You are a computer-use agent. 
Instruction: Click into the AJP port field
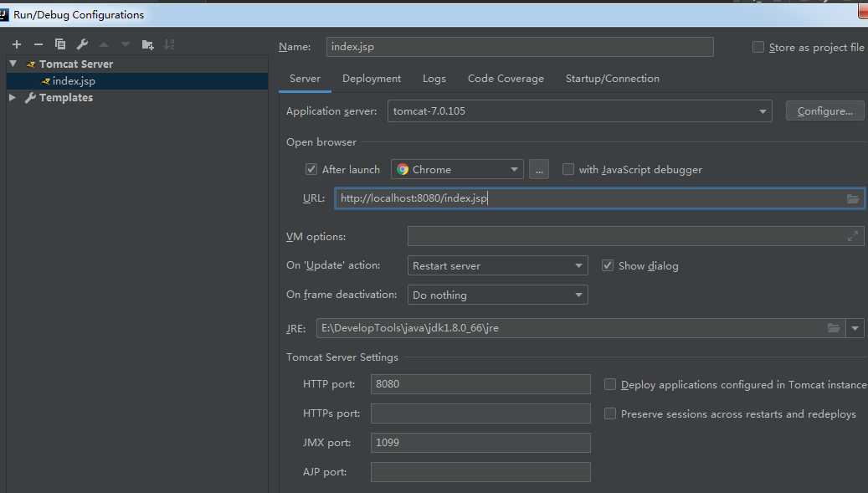(480, 472)
